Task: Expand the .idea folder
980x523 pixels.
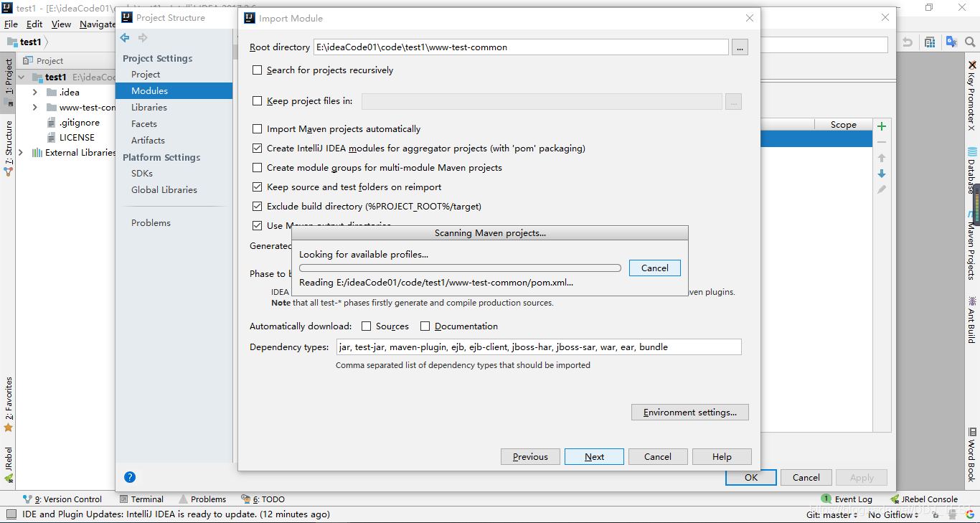Action: pyautogui.click(x=34, y=93)
